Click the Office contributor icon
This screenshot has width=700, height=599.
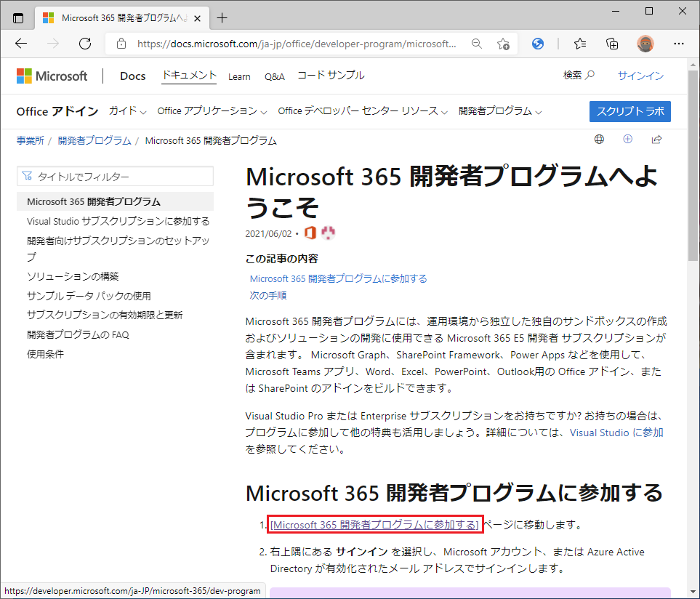click(310, 233)
